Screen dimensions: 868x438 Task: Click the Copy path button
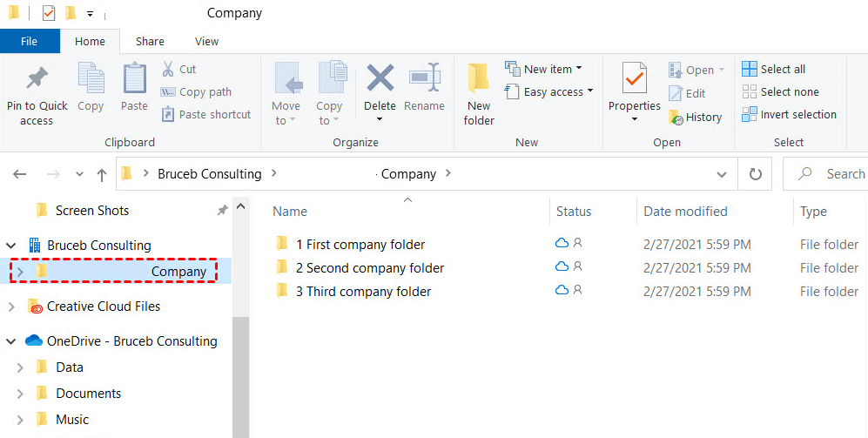point(196,91)
